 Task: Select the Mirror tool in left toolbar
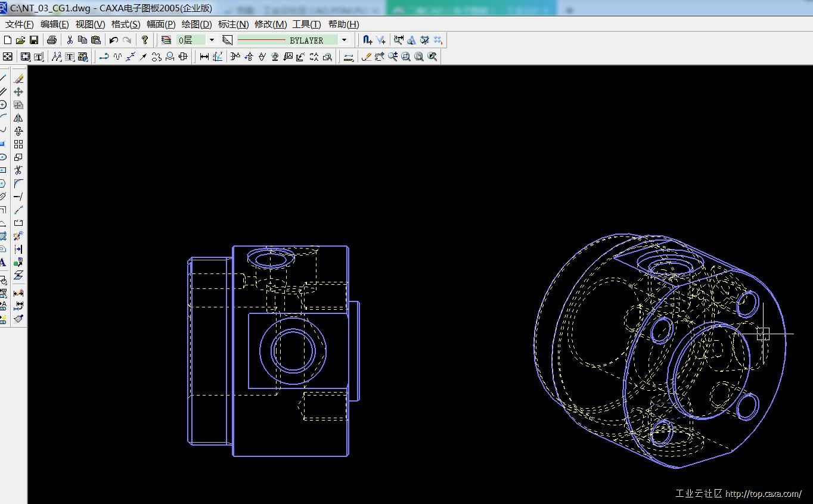point(18,118)
